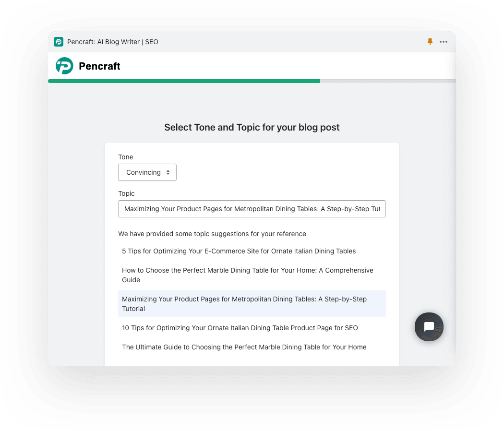Click the Topic label above the input
Image resolution: width=504 pixels, height=431 pixels.
click(x=126, y=193)
